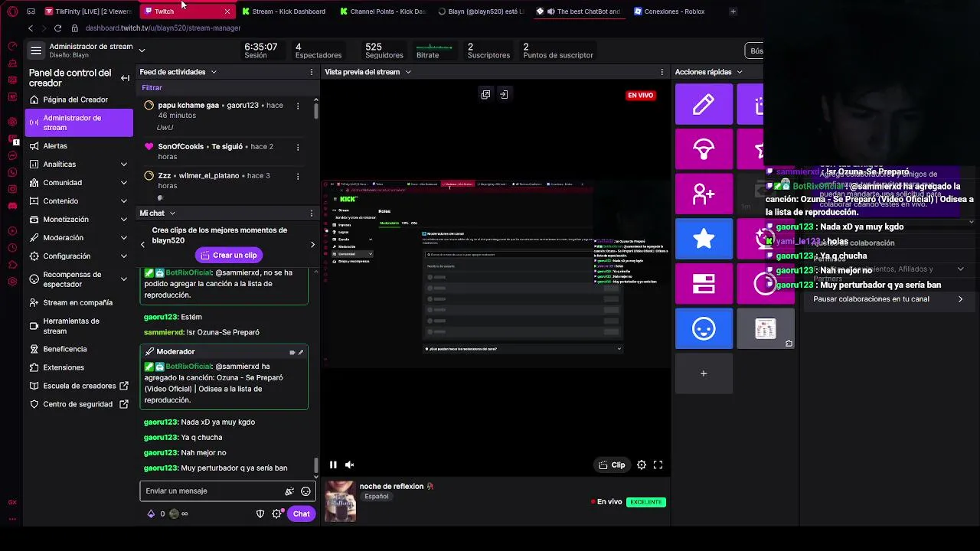
Task: Expand the Mi chat dropdown
Action: pyautogui.click(x=172, y=214)
